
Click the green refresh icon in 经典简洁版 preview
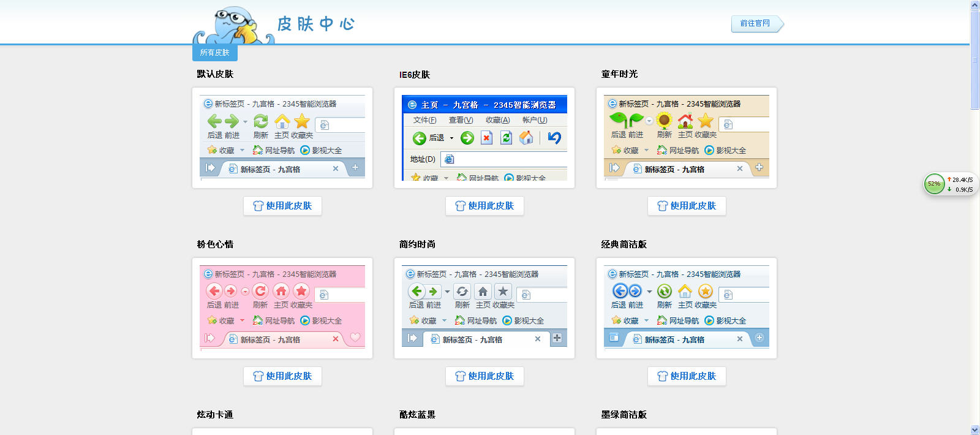(x=665, y=291)
